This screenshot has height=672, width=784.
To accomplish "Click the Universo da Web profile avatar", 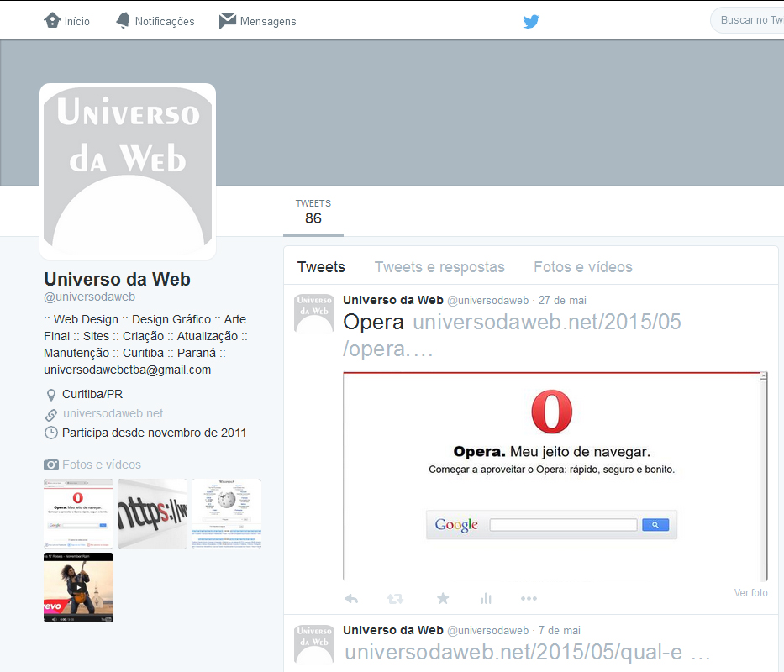I will pyautogui.click(x=127, y=171).
